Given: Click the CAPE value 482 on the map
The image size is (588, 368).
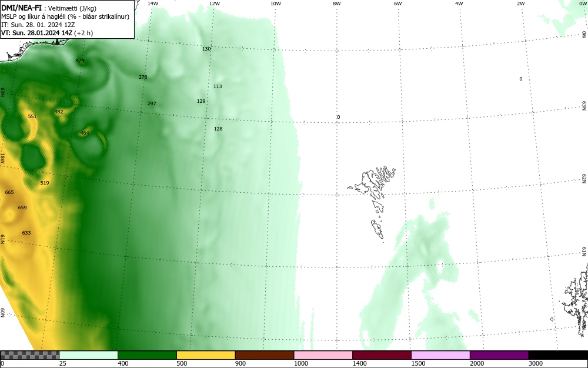Looking at the screenshot, I should coord(59,112).
